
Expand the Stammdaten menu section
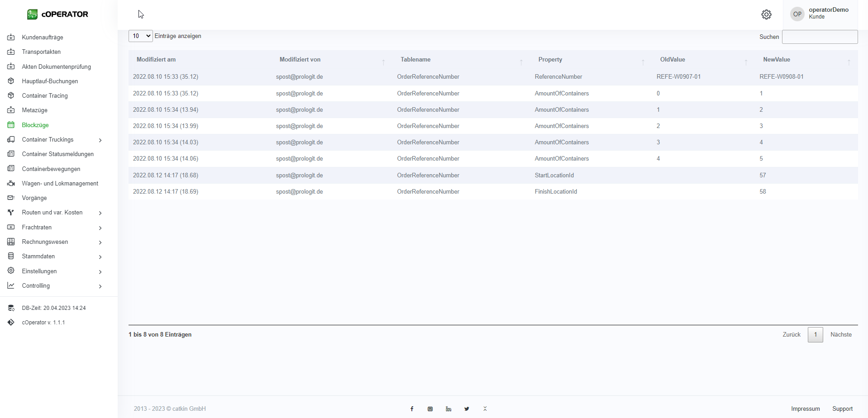pos(54,256)
